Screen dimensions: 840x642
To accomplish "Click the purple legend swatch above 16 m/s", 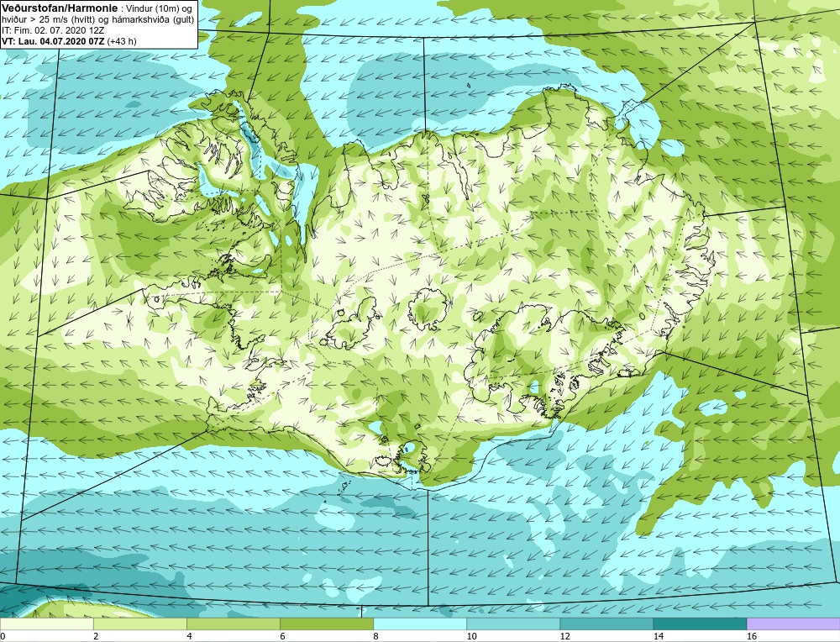I will 794,624.
